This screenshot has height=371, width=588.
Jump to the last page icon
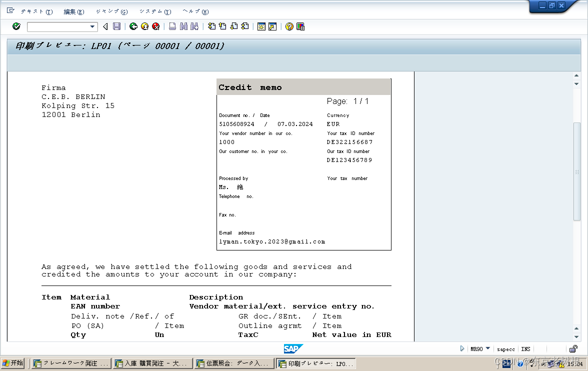244,26
